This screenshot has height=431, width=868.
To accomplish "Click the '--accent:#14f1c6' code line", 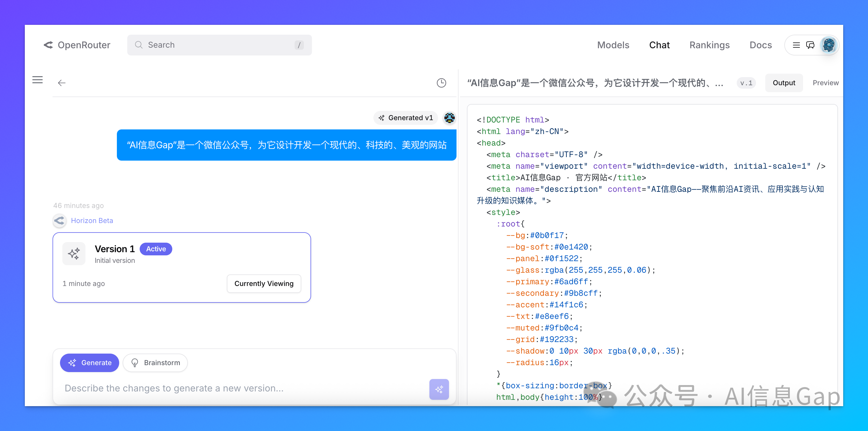I will 547,305.
